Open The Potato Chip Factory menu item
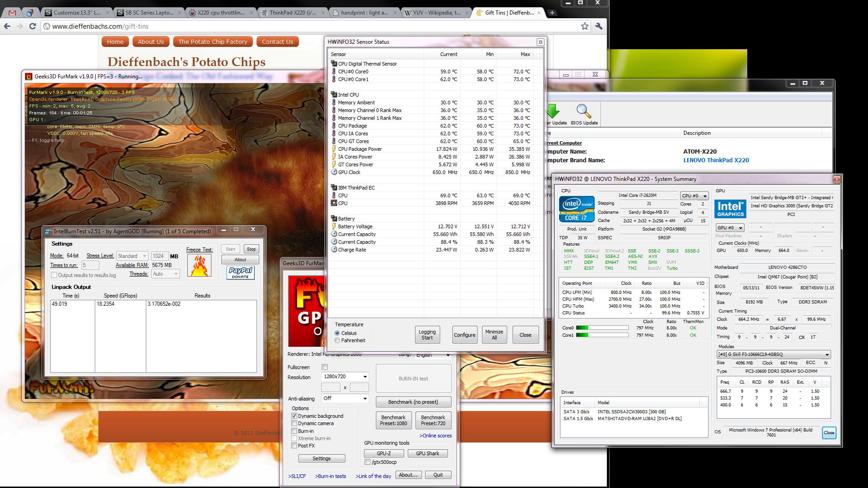This screenshot has height=488, width=868. click(x=213, y=41)
